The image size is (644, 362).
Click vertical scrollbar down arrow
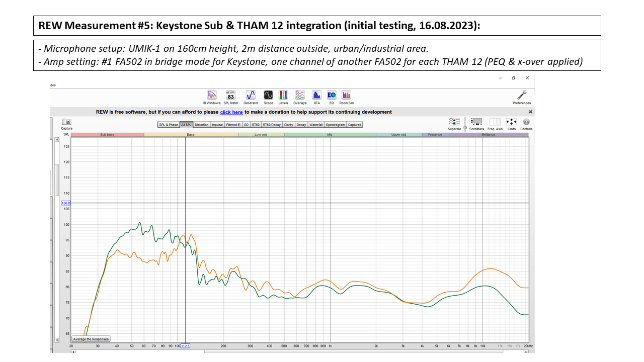coord(57,340)
